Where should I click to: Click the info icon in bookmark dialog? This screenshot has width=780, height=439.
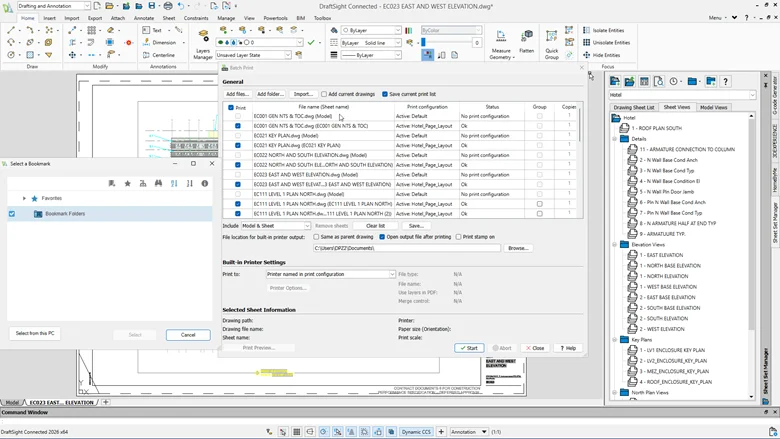205,184
